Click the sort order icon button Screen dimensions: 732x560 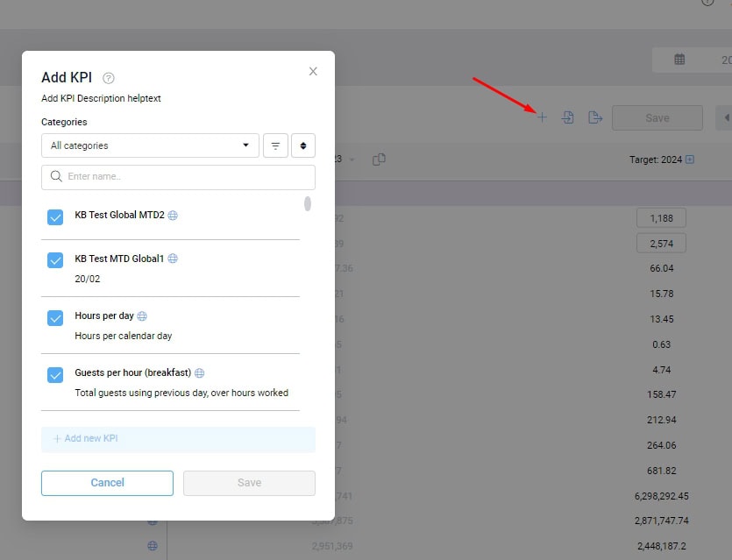pyautogui.click(x=303, y=145)
